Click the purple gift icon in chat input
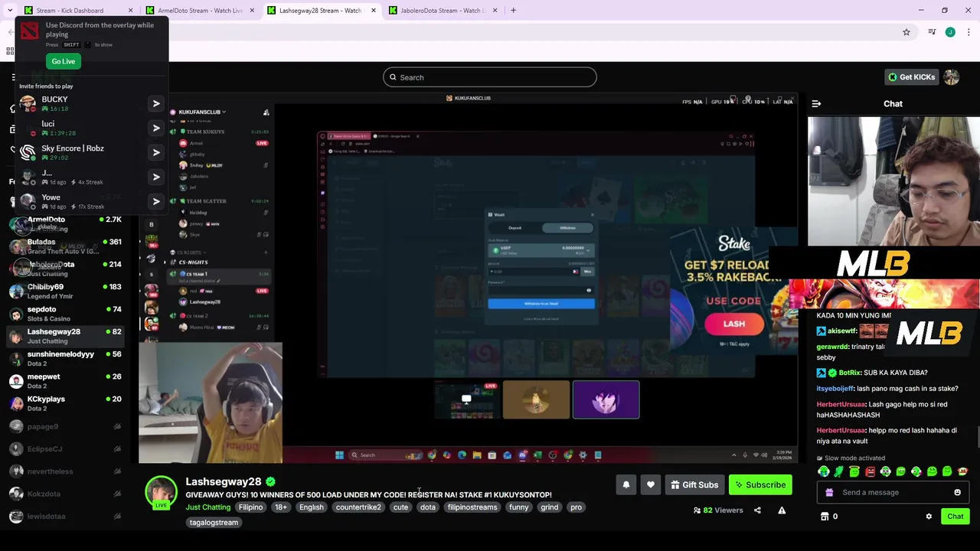The height and width of the screenshot is (551, 980). pyautogui.click(x=829, y=493)
